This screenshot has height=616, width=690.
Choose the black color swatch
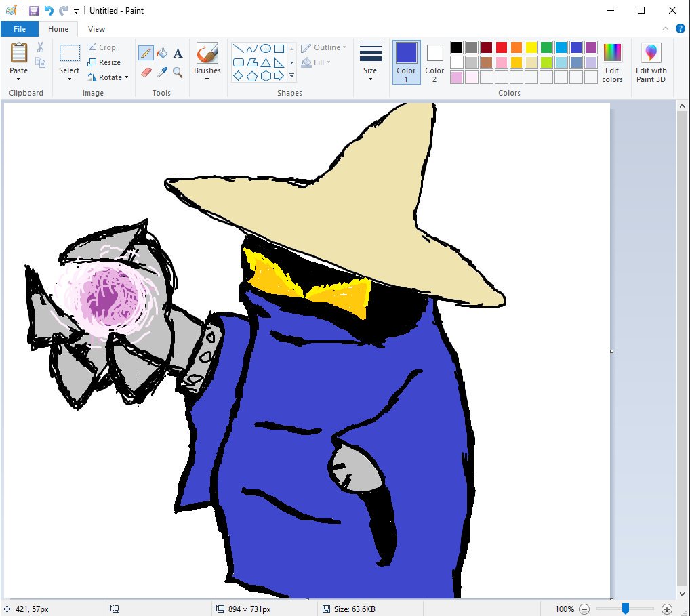coord(457,47)
